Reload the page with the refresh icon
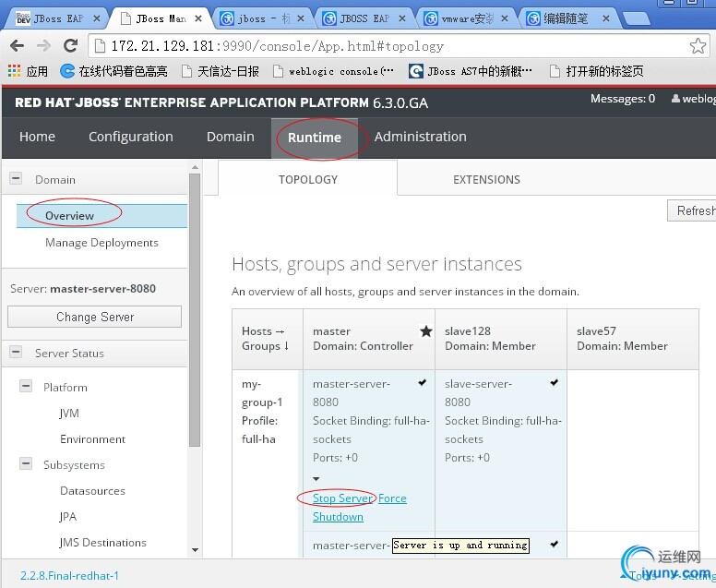This screenshot has height=588, width=716. (70, 45)
